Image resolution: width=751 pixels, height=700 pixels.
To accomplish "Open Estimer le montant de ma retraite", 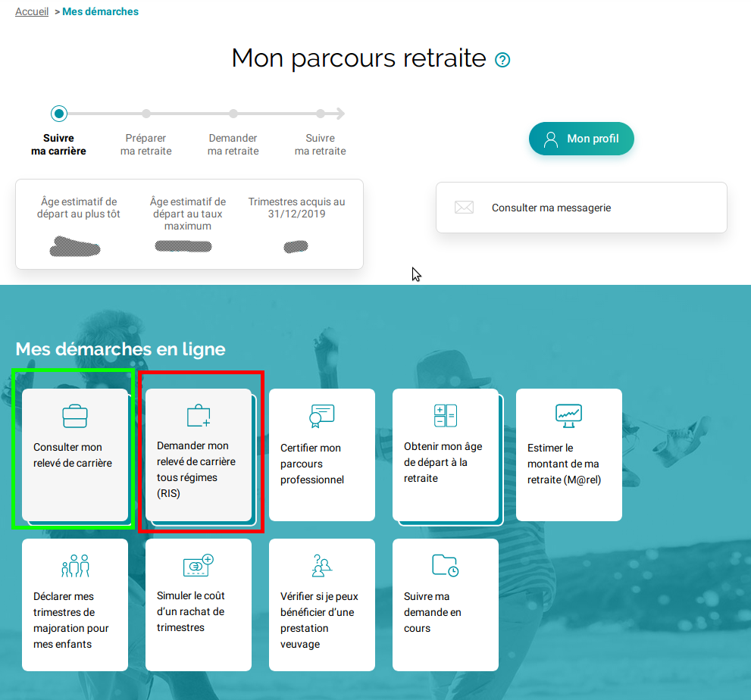I will [569, 455].
